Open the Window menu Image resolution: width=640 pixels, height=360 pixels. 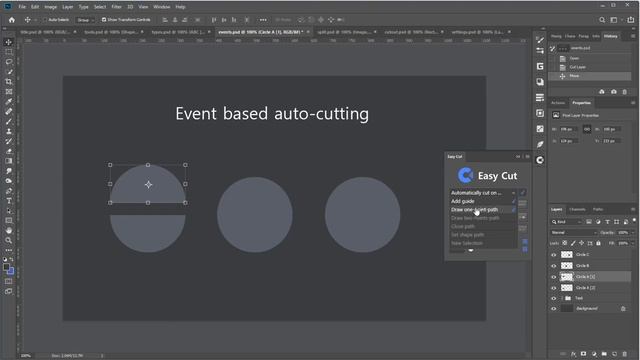162,7
